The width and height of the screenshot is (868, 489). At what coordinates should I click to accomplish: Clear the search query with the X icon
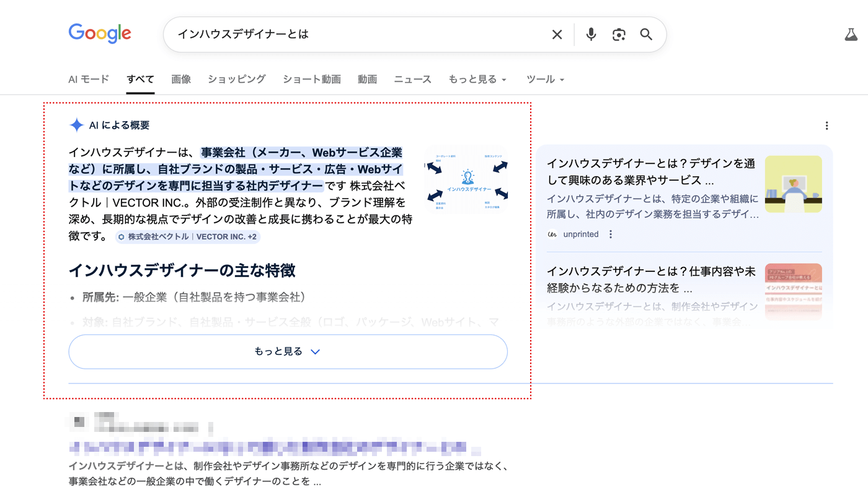(556, 34)
